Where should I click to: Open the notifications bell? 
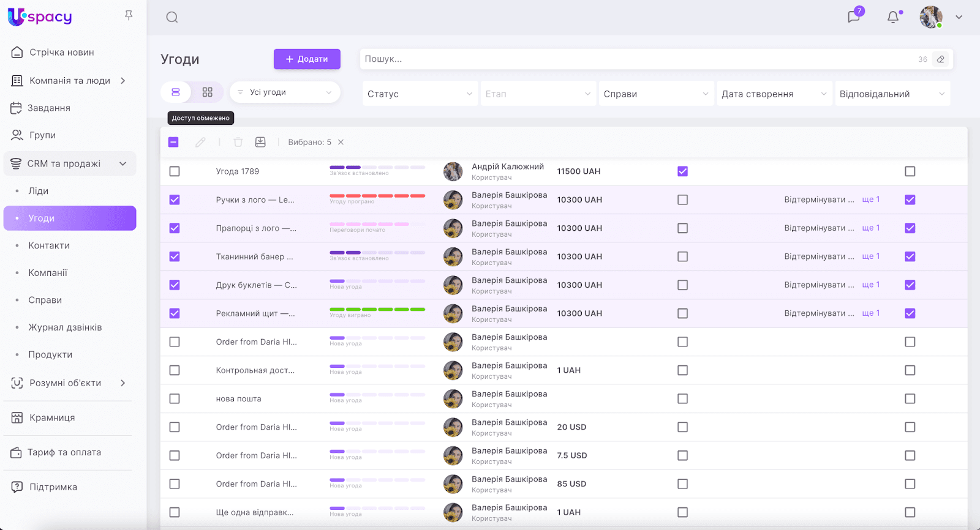point(893,17)
